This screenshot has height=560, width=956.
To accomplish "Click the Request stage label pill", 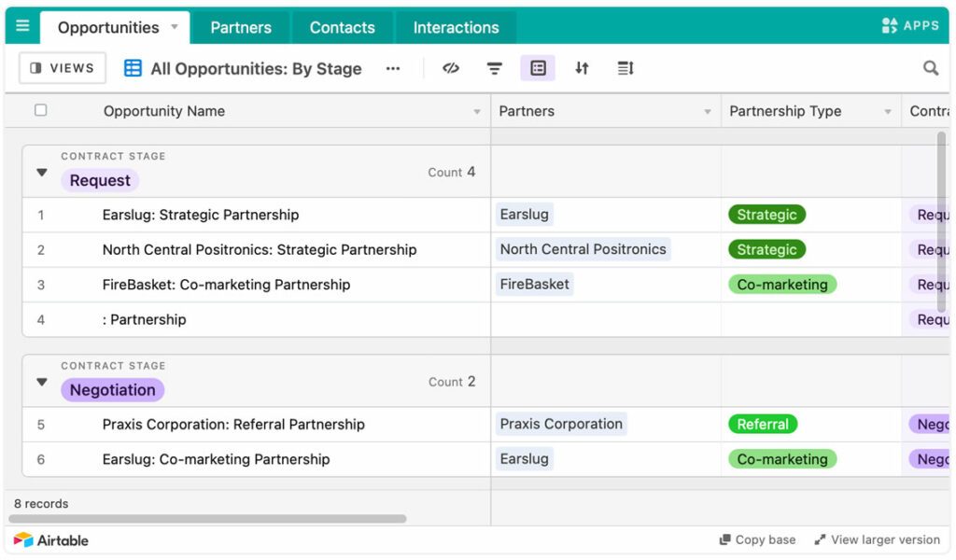I will (100, 180).
